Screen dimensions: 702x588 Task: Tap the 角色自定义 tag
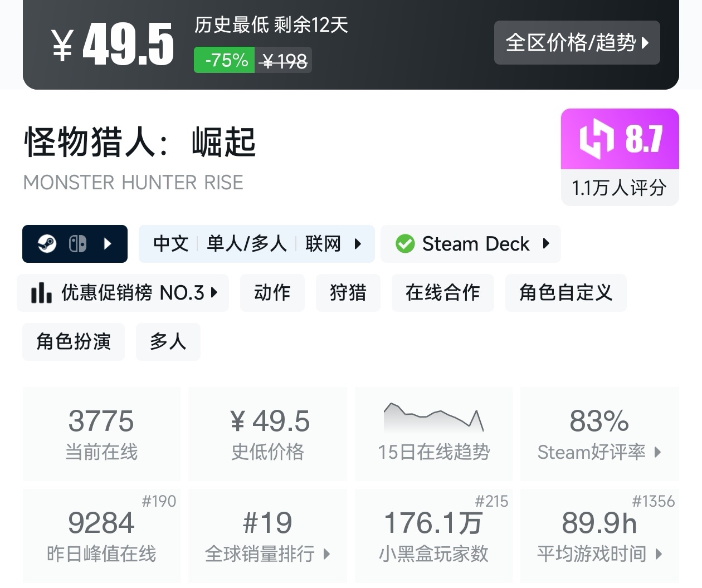[565, 293]
